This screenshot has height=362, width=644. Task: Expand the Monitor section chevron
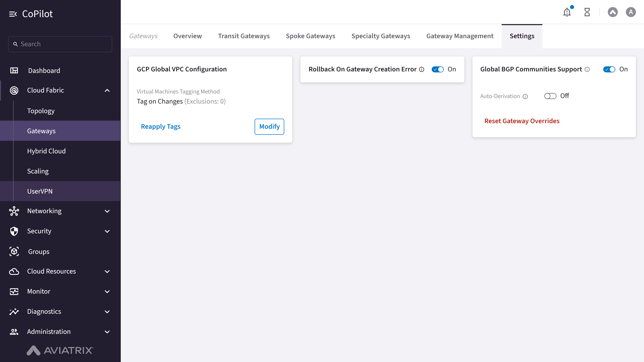(x=107, y=292)
